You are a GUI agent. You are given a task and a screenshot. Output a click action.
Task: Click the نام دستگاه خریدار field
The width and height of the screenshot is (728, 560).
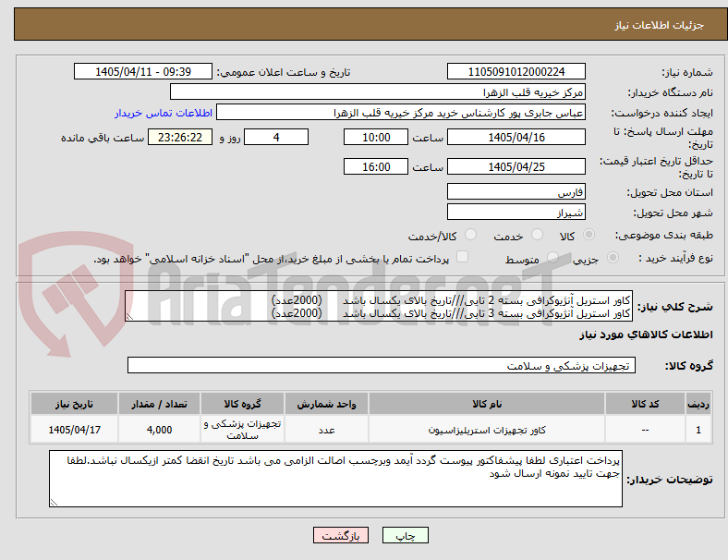click(378, 91)
